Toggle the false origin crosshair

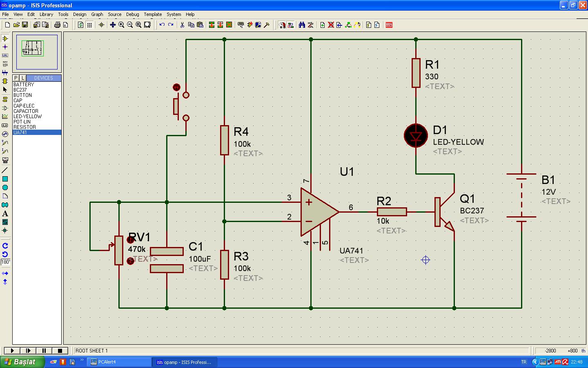tap(101, 25)
